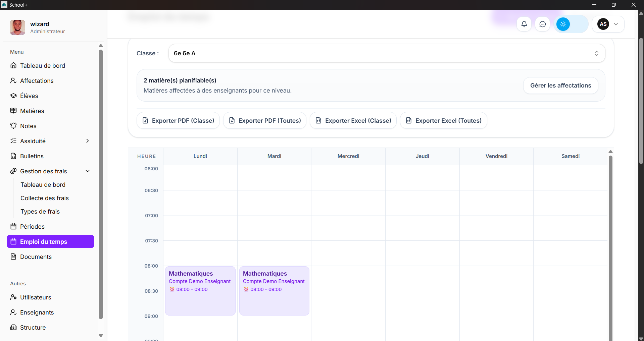The height and width of the screenshot is (341, 644).
Task: Open the Bulletins menu item
Action: point(50,156)
